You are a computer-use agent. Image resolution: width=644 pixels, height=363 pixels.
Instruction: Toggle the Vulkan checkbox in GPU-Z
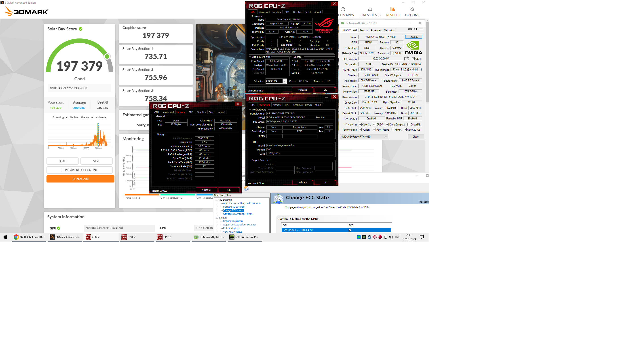(x=360, y=129)
